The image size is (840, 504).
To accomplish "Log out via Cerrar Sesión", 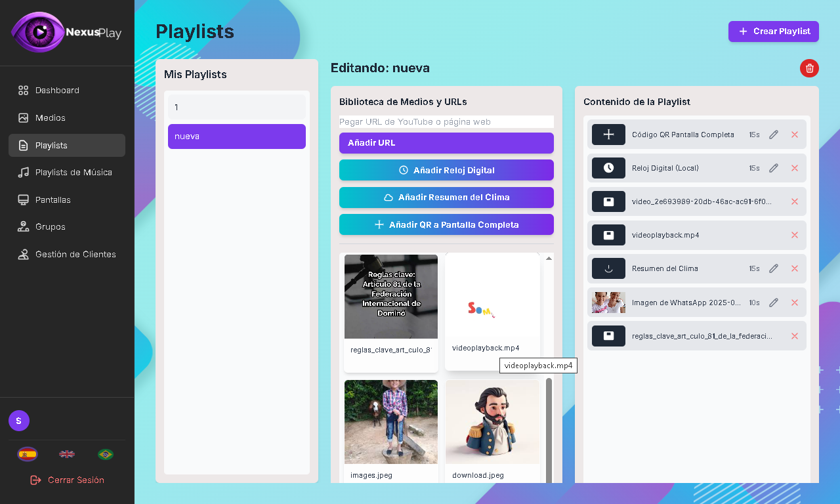I will pyautogui.click(x=66, y=480).
